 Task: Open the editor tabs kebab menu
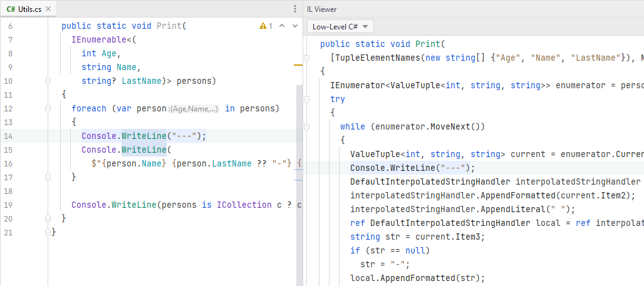click(x=295, y=9)
